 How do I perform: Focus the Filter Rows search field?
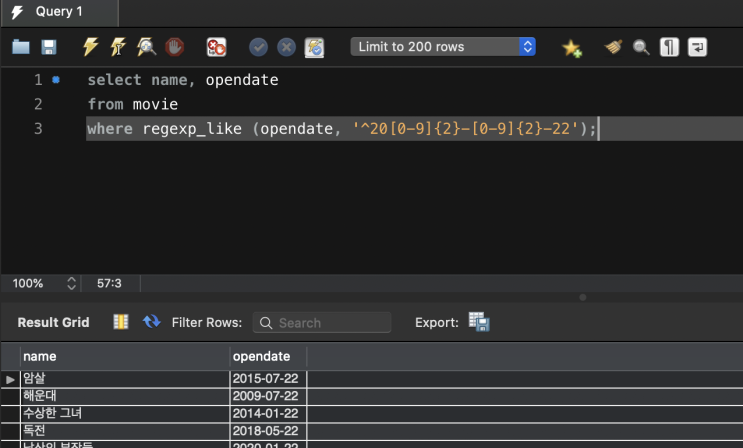pos(322,323)
